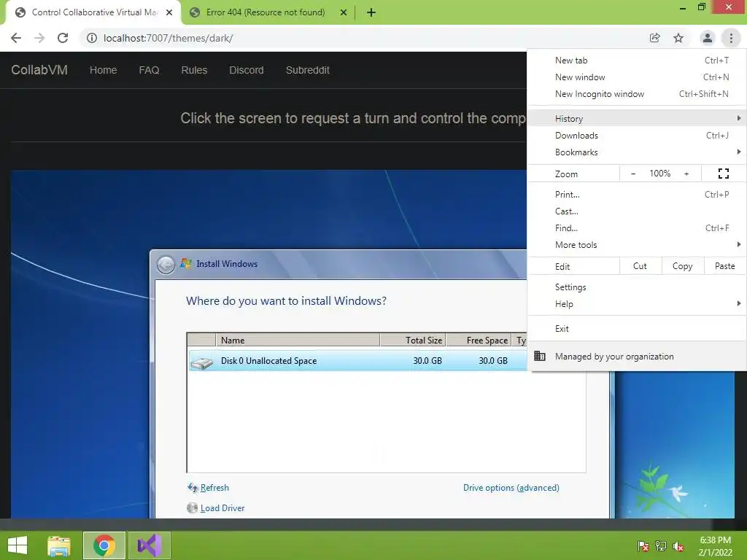Click the Total Size column header
Viewport: 747px width, 560px height.
tap(413, 340)
